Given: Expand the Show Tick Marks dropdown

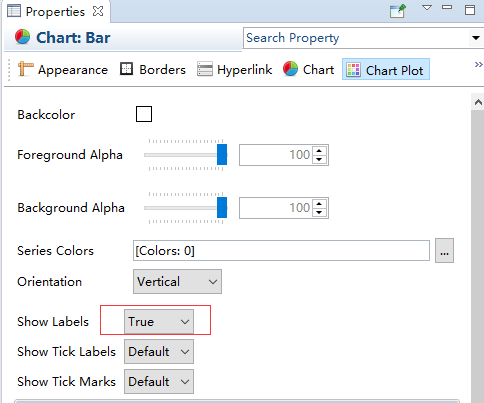Looking at the screenshot, I should (159, 382).
